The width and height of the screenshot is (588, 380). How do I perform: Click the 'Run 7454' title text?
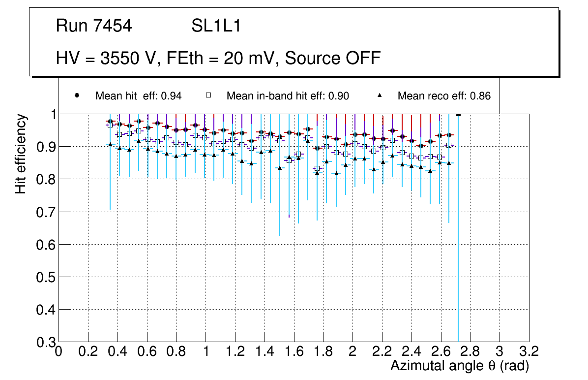pyautogui.click(x=94, y=26)
